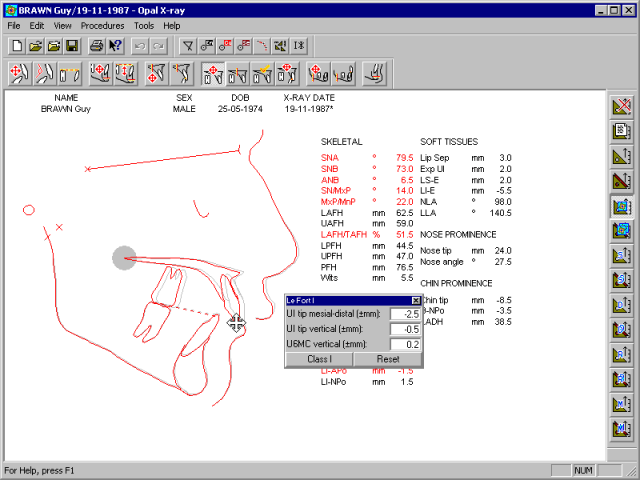Click the LAFH/TAFH percentage label
This screenshot has width=640, height=480.
pyautogui.click(x=344, y=234)
